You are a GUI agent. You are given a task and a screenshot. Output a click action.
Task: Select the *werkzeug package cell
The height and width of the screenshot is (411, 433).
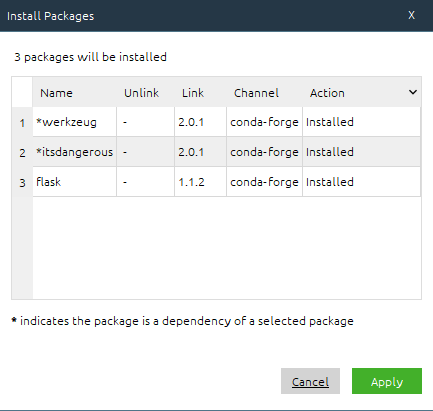point(75,122)
